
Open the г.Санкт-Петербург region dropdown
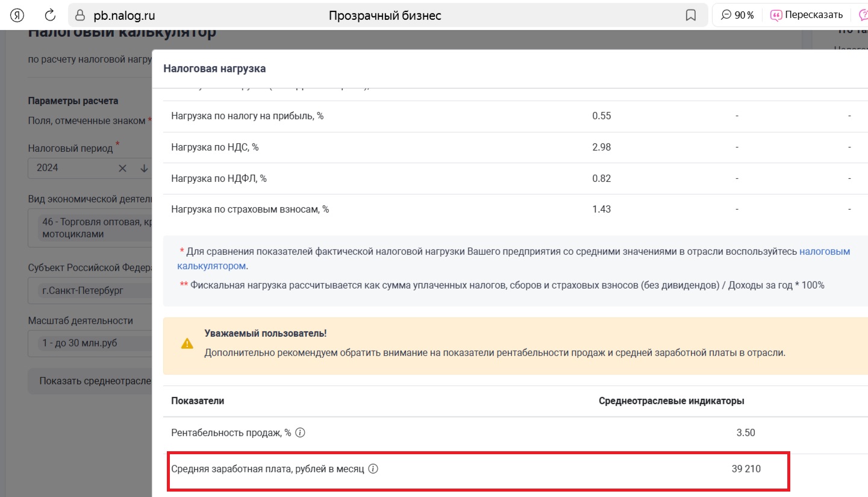90,290
